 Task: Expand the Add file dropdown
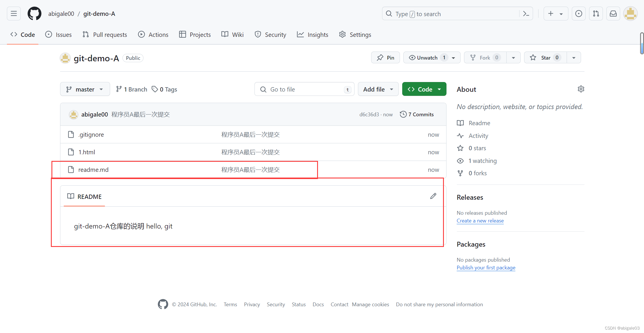pos(378,89)
